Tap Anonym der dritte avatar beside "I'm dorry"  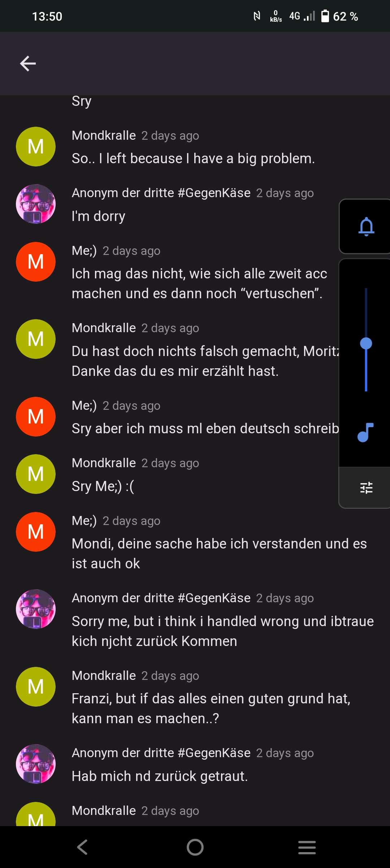tap(36, 204)
